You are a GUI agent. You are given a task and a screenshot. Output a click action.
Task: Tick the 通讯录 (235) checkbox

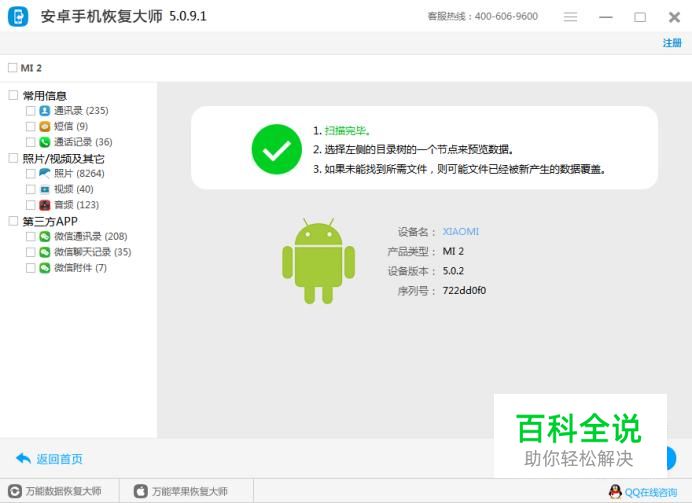pos(30,110)
